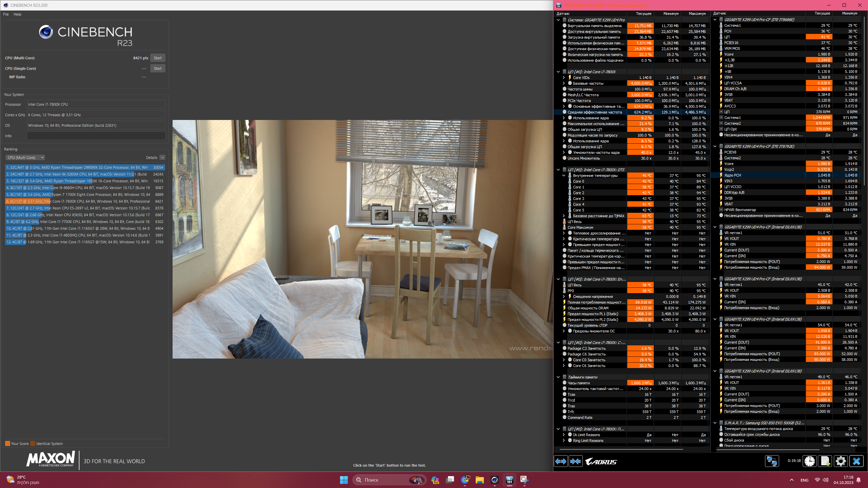Open the File menu in Cinebench
868x488 pixels.
coord(6,14)
